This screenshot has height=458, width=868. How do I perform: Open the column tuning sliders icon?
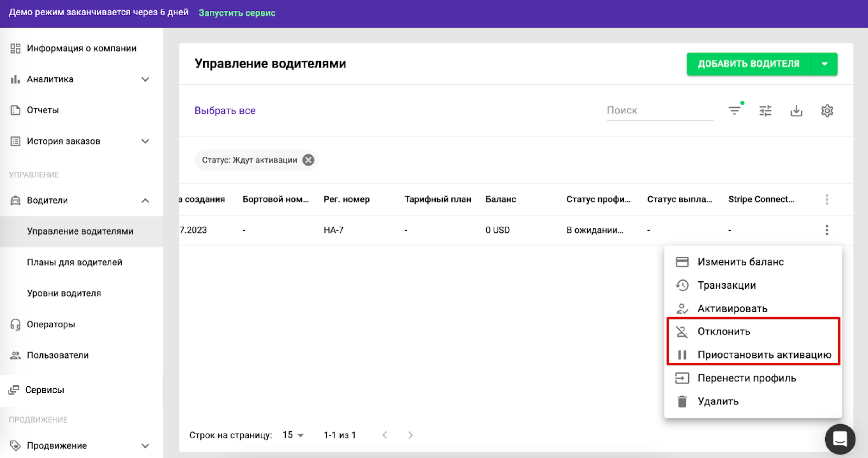pos(765,111)
